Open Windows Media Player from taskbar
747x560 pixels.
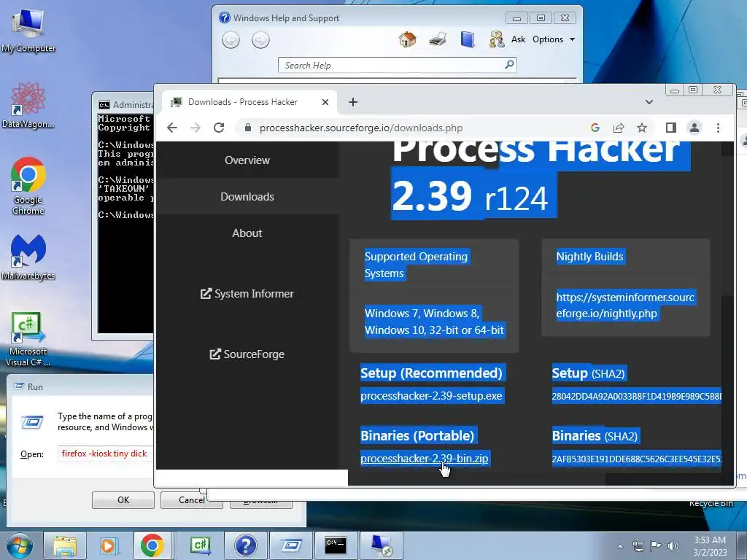coord(108,545)
